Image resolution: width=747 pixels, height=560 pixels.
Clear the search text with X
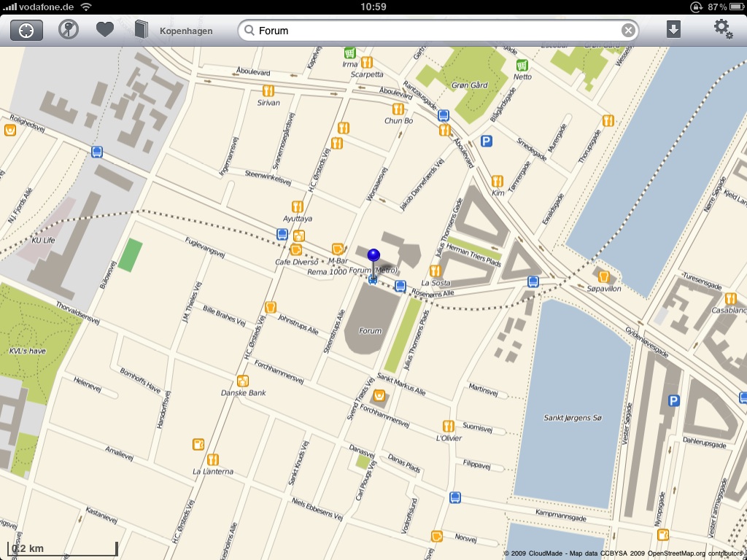pyautogui.click(x=627, y=31)
